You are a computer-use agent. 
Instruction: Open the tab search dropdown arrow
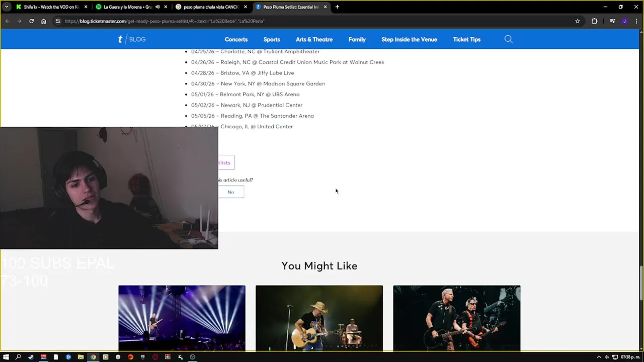7,7
